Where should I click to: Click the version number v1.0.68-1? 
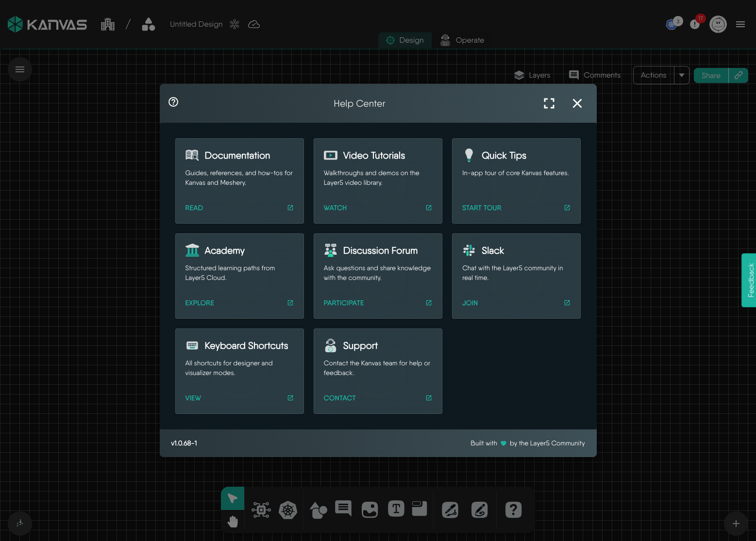(184, 443)
